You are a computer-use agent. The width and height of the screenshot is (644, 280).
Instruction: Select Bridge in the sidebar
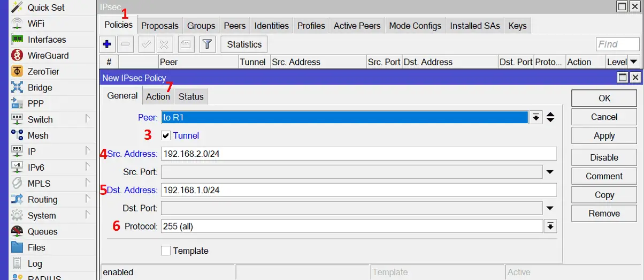[x=40, y=88]
